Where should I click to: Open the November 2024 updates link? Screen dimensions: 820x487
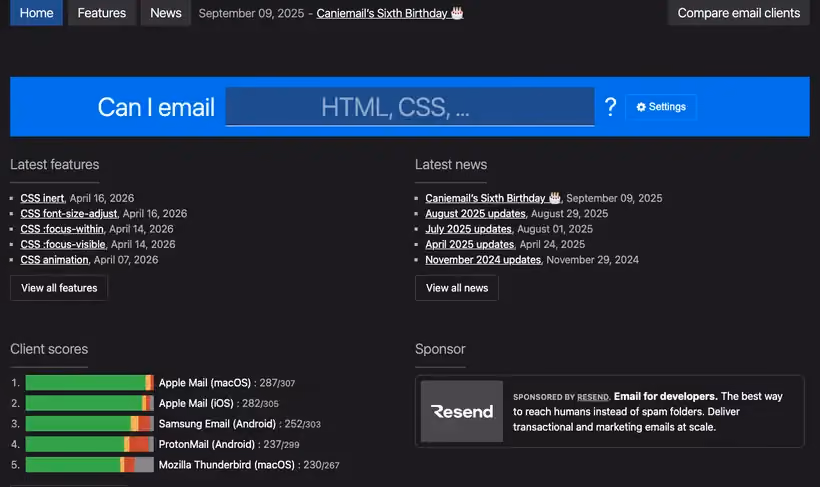(x=483, y=260)
